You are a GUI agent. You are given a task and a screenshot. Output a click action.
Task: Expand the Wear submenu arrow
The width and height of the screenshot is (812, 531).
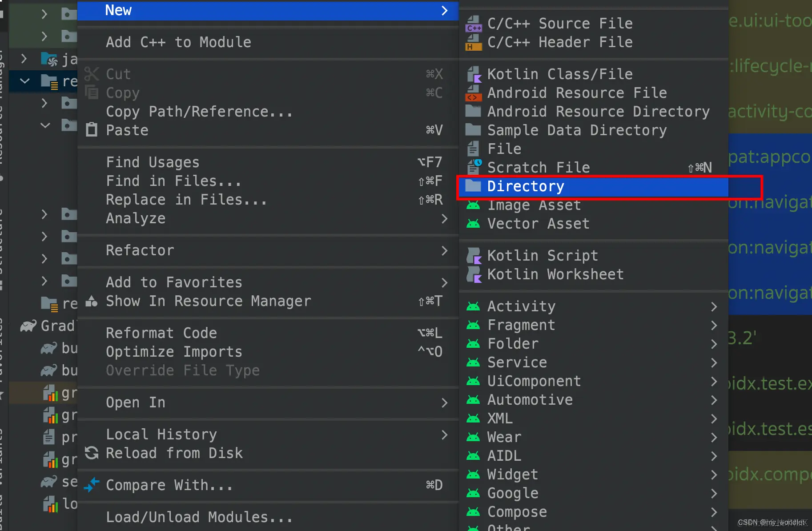pyautogui.click(x=714, y=437)
